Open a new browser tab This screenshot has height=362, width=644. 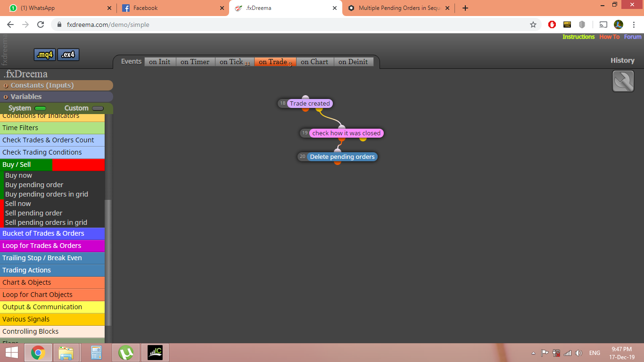click(x=465, y=8)
